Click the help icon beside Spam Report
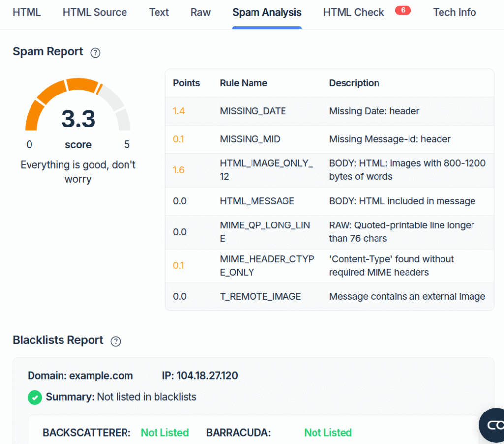504x444 pixels. (95, 53)
